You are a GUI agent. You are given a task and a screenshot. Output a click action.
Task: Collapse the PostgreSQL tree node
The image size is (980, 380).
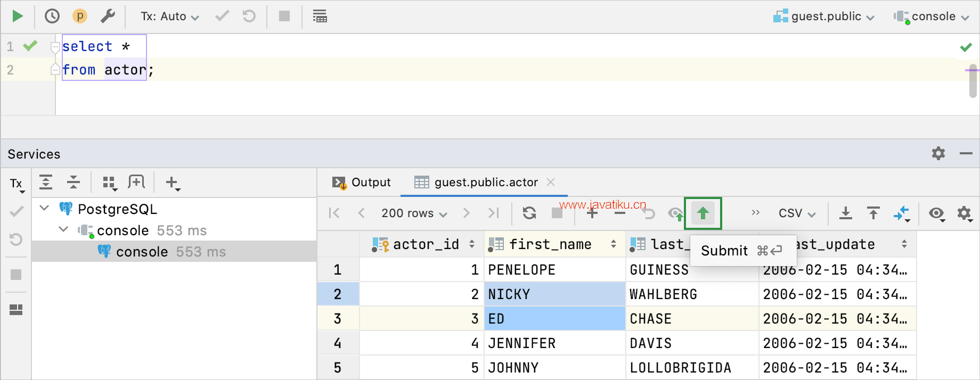point(45,208)
